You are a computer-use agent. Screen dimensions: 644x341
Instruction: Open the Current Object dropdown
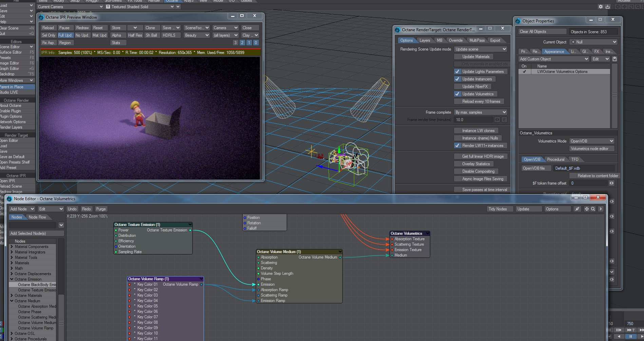coord(593,42)
